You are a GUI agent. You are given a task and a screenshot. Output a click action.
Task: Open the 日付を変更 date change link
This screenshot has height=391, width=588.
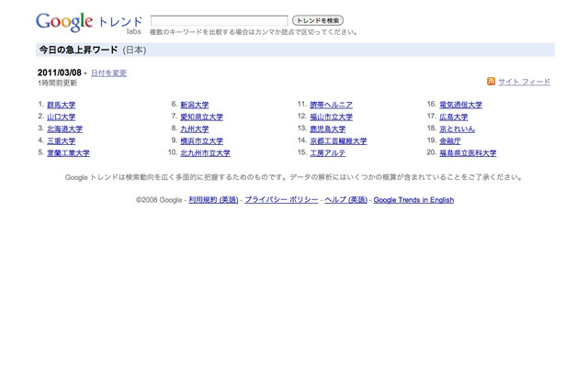108,73
